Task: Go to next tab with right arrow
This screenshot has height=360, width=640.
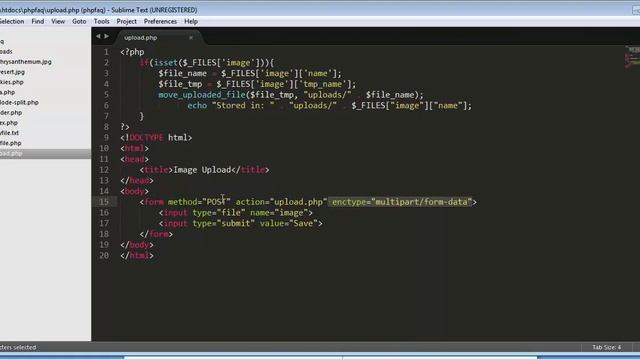Action: point(107,36)
